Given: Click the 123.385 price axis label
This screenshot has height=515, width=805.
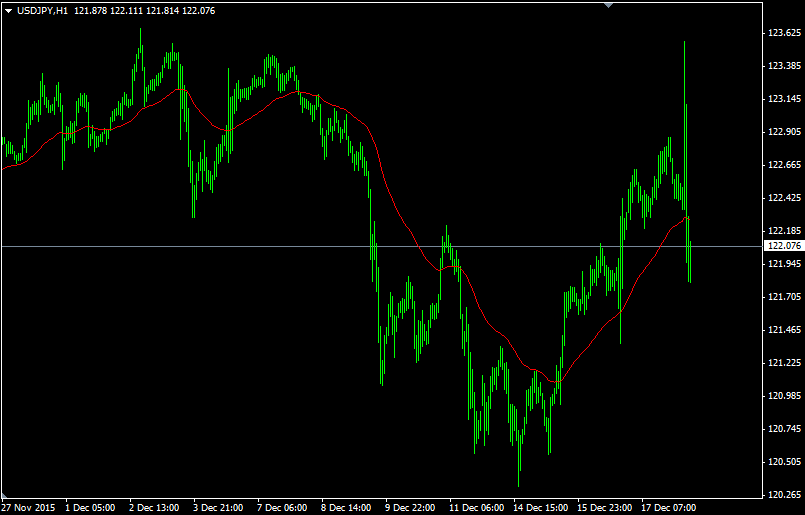Looking at the screenshot, I should pyautogui.click(x=784, y=66).
